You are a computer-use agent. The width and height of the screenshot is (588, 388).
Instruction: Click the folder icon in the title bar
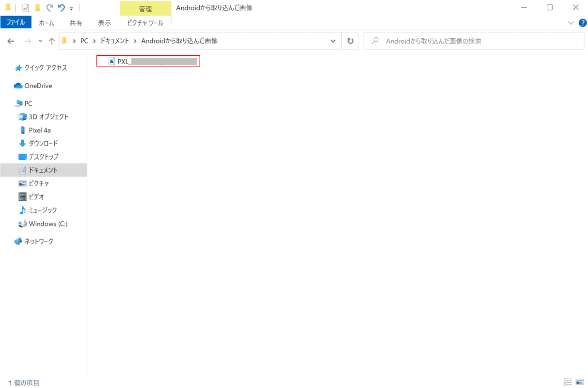pos(8,8)
